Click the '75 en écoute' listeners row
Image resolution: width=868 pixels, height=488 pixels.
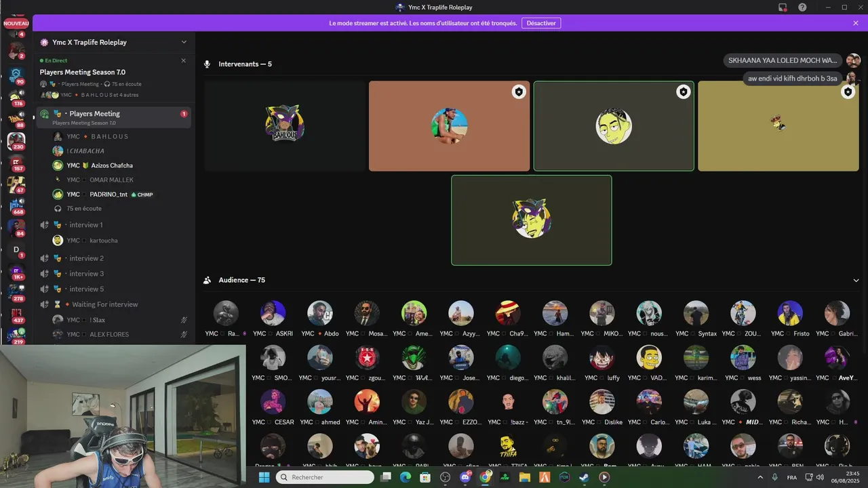120,209
